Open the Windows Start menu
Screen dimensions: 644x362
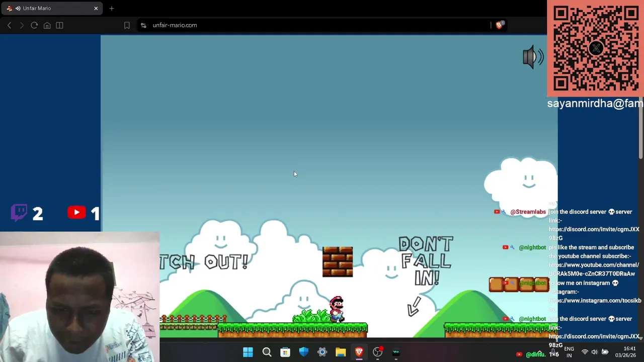[x=248, y=352]
